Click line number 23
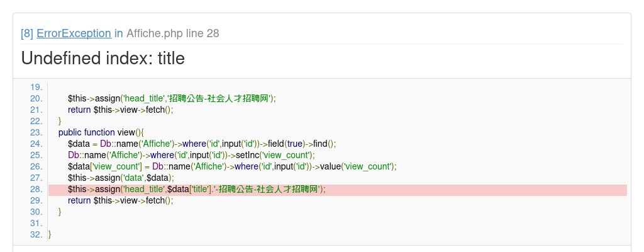This screenshot has height=252, width=644. click(x=36, y=132)
